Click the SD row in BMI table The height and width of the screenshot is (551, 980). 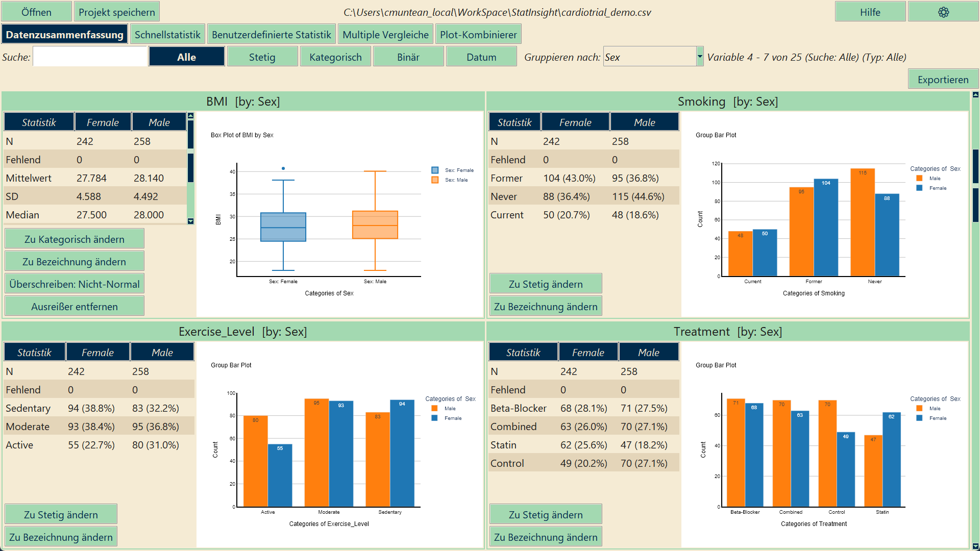(95, 196)
